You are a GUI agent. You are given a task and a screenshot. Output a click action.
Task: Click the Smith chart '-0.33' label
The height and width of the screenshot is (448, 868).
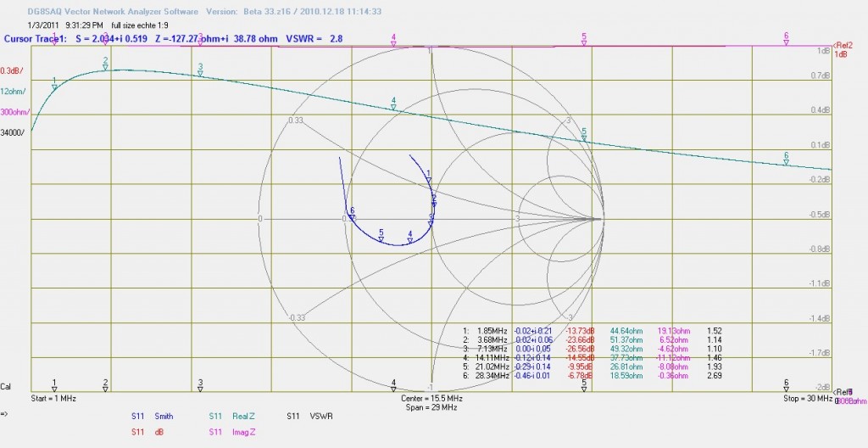[297, 317]
